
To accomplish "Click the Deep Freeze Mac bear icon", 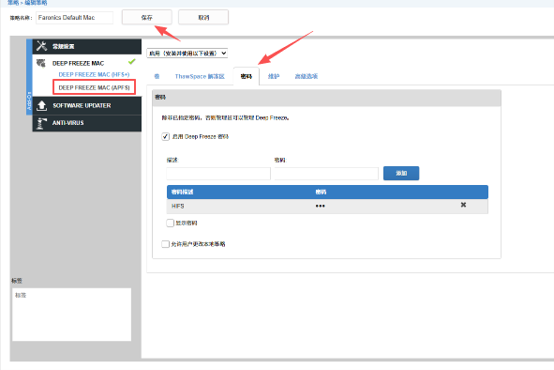I will (x=41, y=63).
